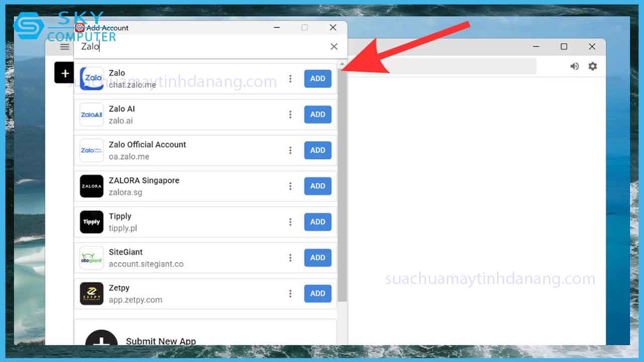
Task: Click the Zalo AI logo icon
Action: tap(92, 115)
